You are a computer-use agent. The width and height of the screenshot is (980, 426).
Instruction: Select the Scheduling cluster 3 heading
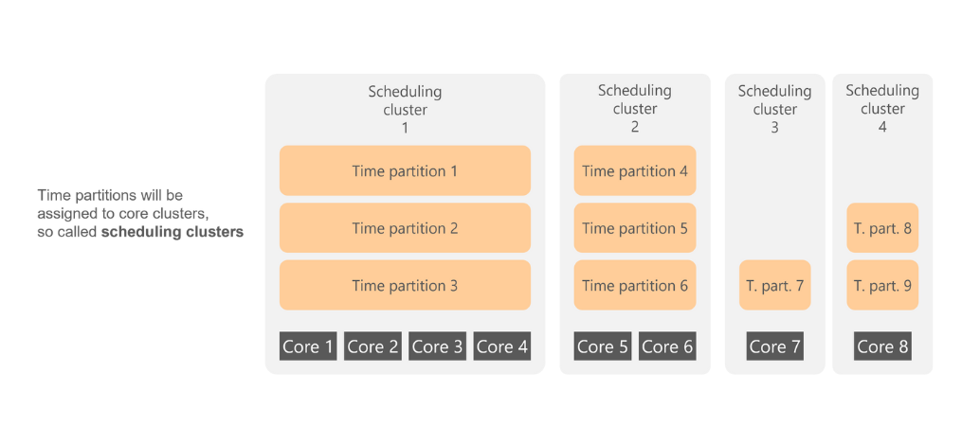point(775,109)
